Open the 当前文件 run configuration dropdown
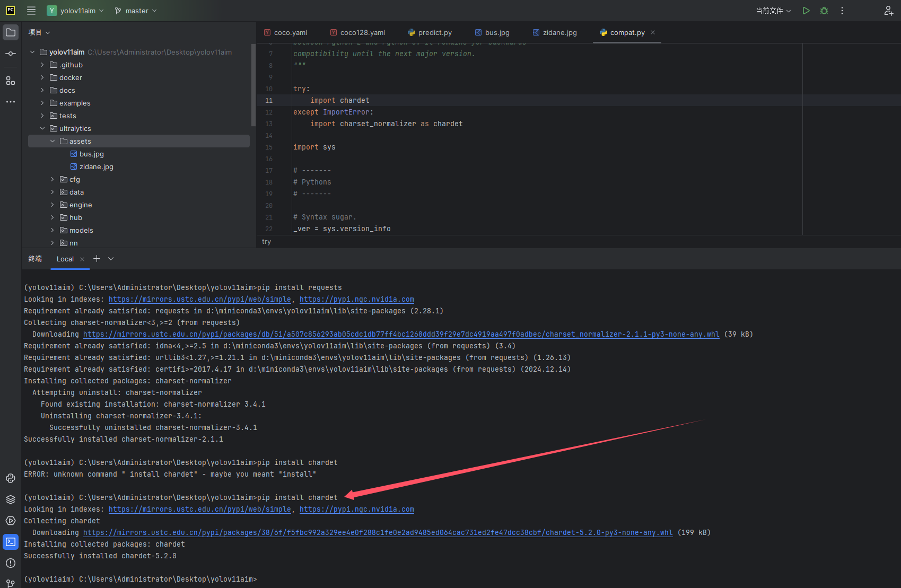This screenshot has height=588, width=901. pos(773,11)
